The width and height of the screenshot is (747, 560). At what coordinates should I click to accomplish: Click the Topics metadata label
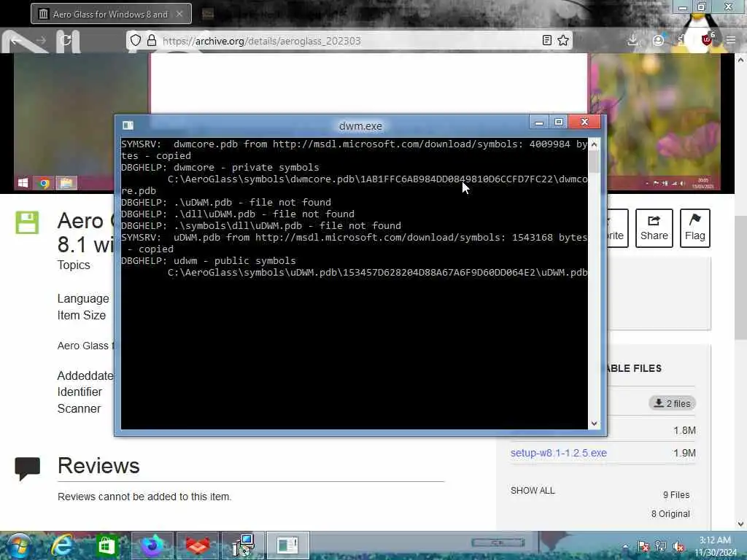(74, 265)
